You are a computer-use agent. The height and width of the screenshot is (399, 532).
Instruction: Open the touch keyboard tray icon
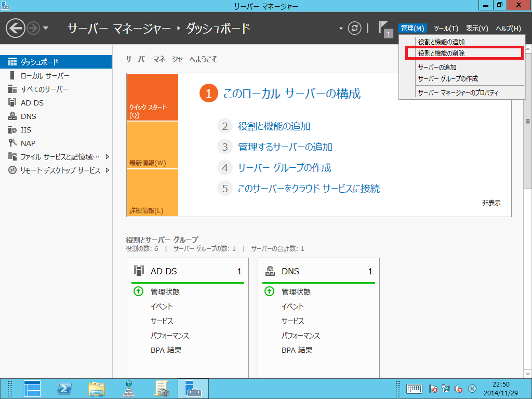(x=414, y=389)
